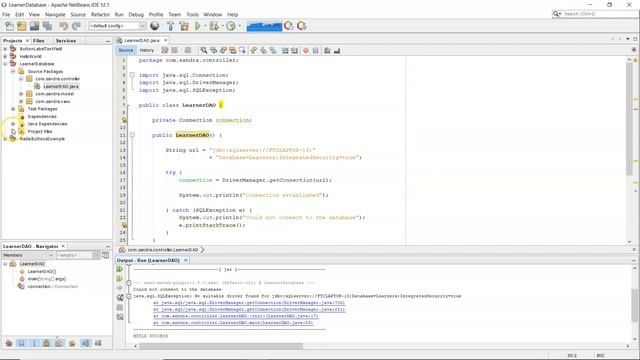Click the globe browser icon in toolbar

pyautogui.click(x=155, y=26)
